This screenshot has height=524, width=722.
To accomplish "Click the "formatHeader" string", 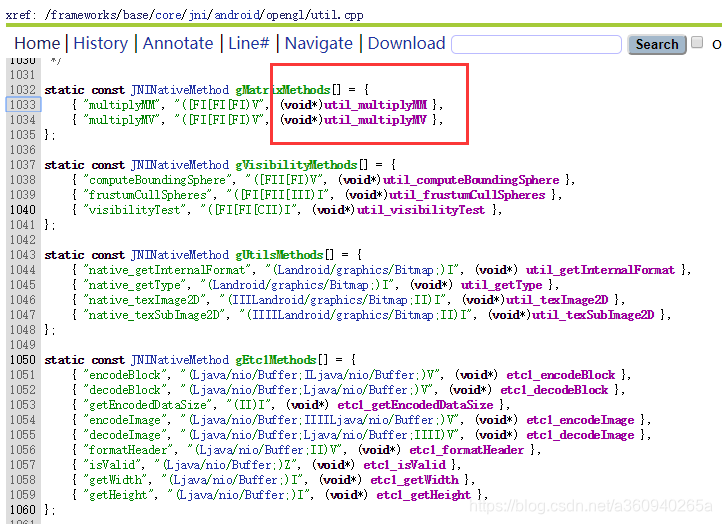I will pos(128,449).
